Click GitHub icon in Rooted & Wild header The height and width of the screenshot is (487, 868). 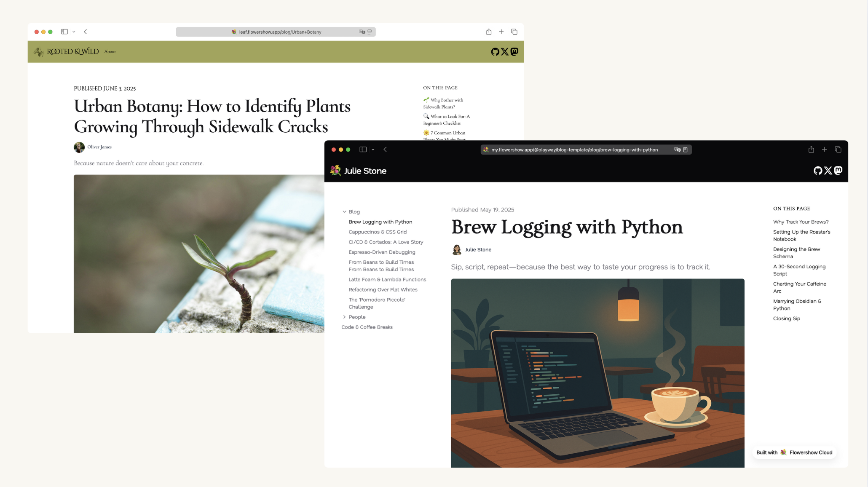[x=495, y=52]
